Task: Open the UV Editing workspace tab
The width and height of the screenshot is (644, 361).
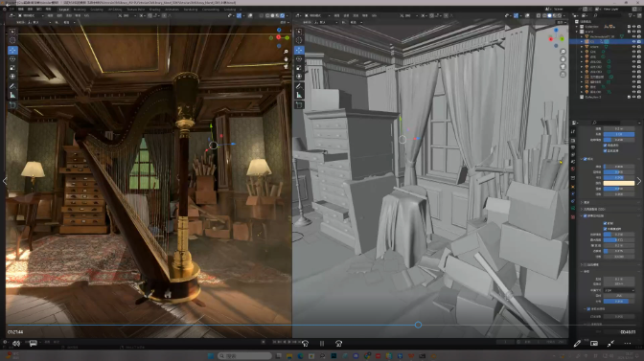Action: [x=115, y=9]
